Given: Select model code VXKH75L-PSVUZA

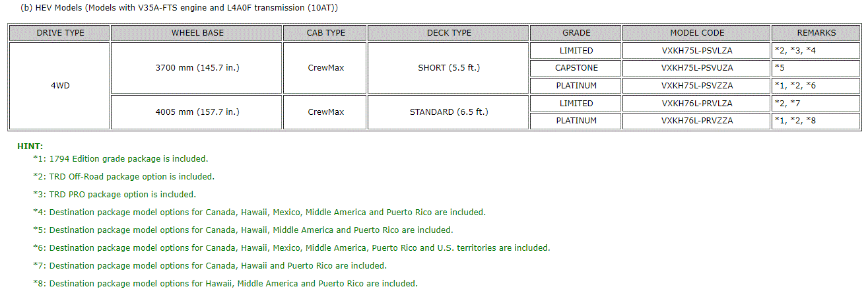Looking at the screenshot, I should (x=696, y=68).
